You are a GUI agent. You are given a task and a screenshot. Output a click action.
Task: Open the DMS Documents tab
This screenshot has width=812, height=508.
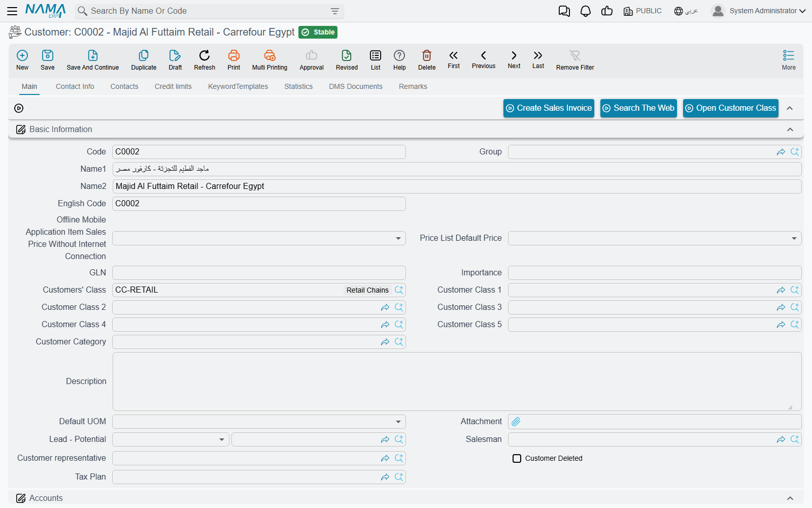[356, 86]
